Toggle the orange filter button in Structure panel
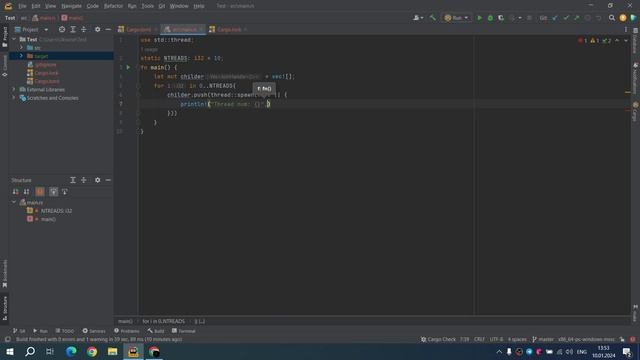Viewport: 640px width, 360px height. (x=40, y=192)
